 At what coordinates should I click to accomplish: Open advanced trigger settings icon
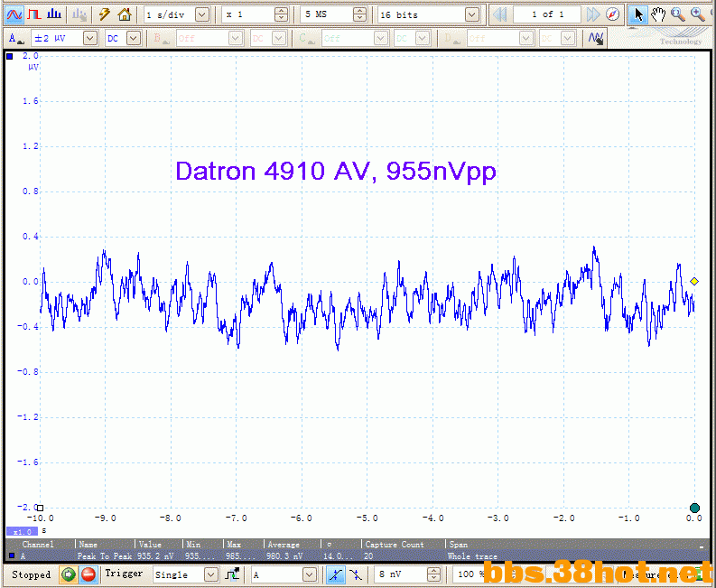point(232,574)
